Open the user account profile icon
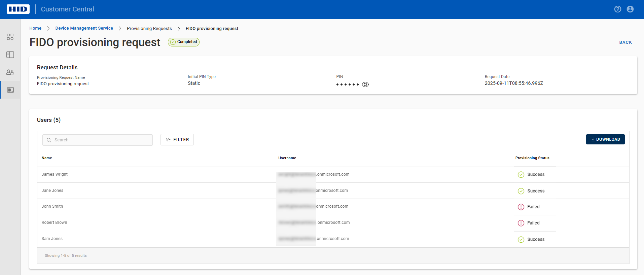Viewport: 644px width, 275px height. click(x=630, y=9)
